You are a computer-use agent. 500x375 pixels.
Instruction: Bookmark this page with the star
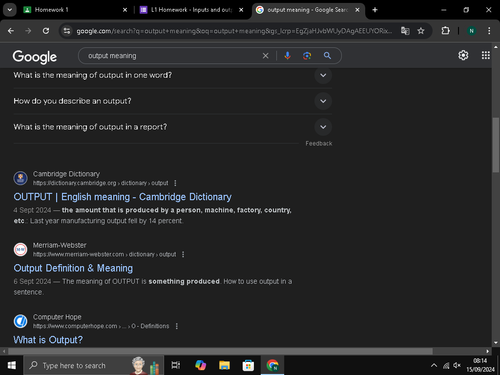[x=421, y=31]
